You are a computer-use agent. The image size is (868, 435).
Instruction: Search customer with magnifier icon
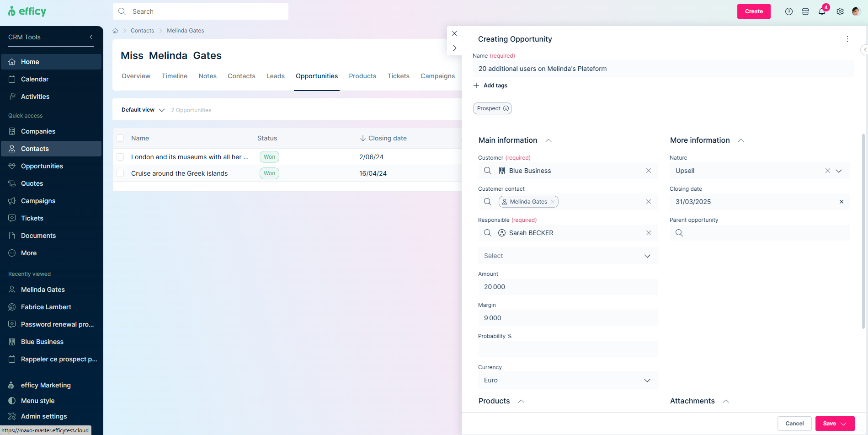[x=488, y=171]
